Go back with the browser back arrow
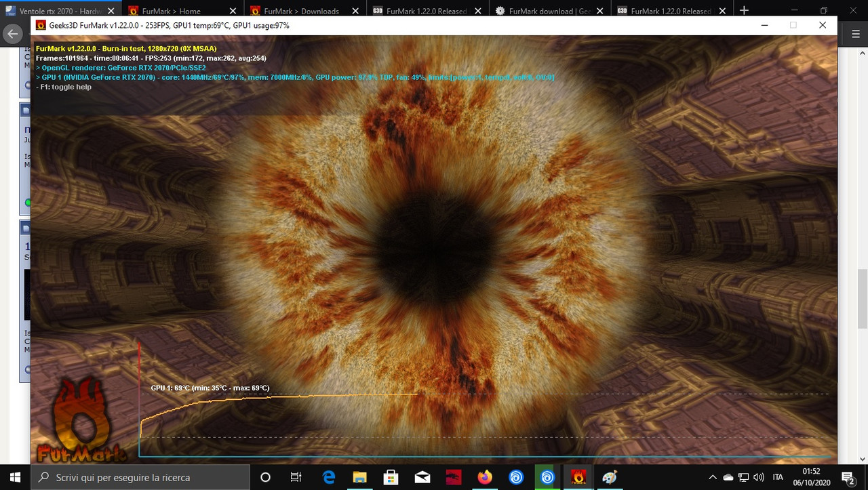868x490 pixels. (x=12, y=33)
